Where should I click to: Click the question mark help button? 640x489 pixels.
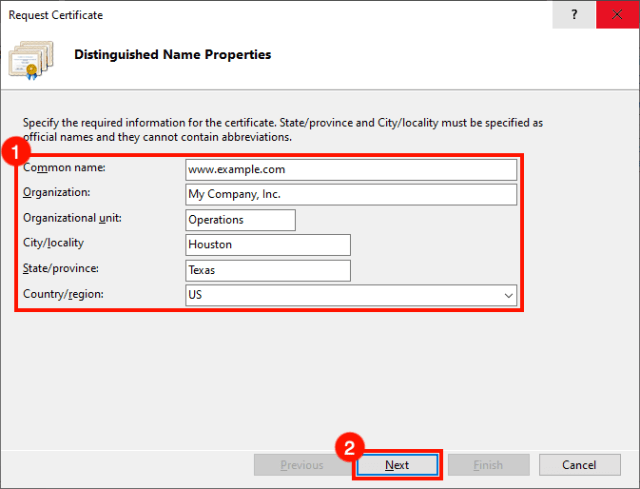[x=573, y=15]
